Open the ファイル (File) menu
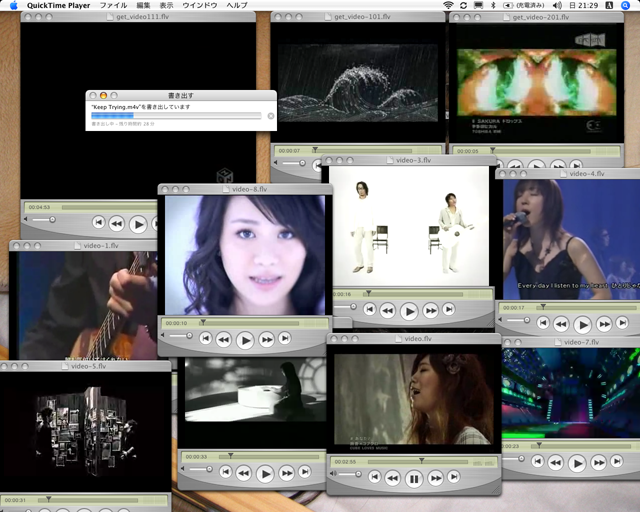 (113, 5)
